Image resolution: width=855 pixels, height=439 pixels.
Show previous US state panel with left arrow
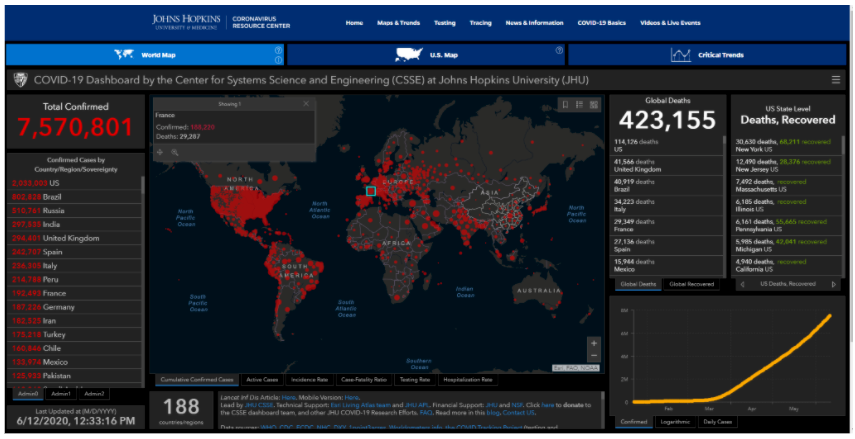pos(742,284)
